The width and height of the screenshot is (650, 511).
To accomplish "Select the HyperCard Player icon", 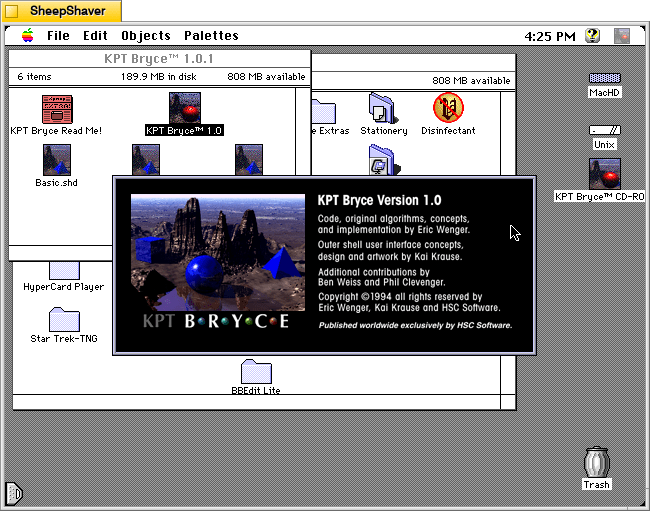I will (x=64, y=270).
